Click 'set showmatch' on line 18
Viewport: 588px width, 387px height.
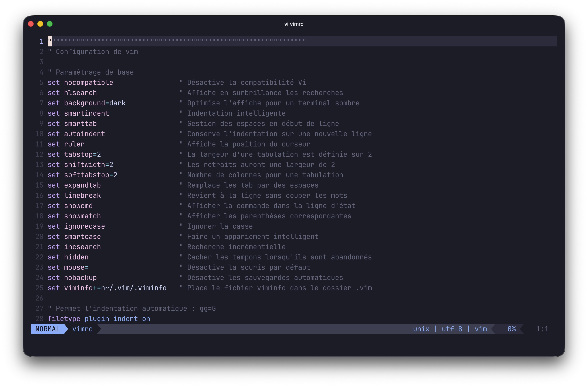(74, 216)
